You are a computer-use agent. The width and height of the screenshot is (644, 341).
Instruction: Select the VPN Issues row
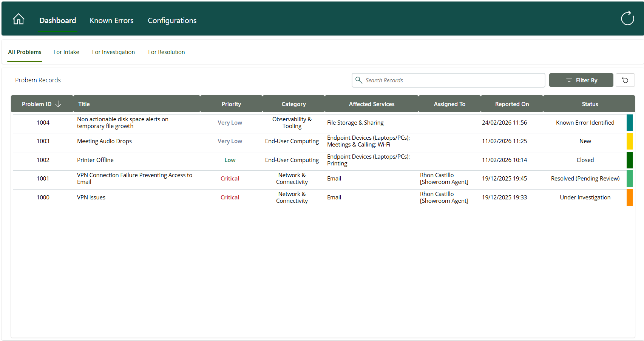click(x=91, y=198)
